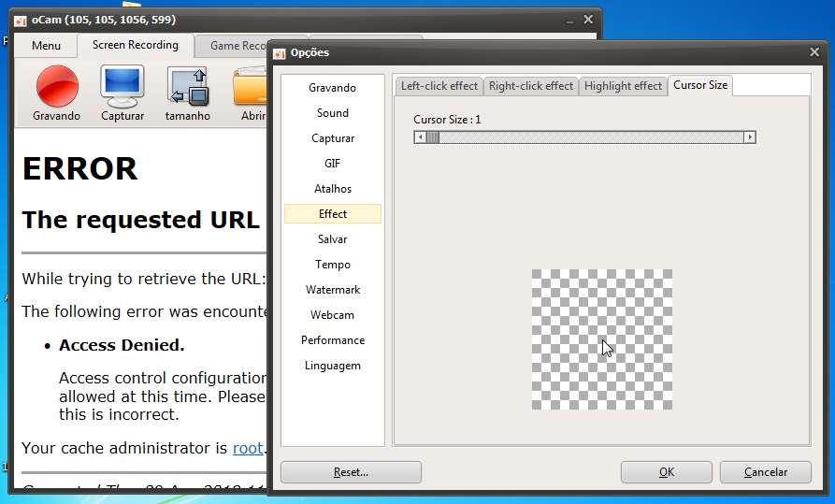The height and width of the screenshot is (504, 835).
Task: Minimize the oCam window
Action: (569, 21)
